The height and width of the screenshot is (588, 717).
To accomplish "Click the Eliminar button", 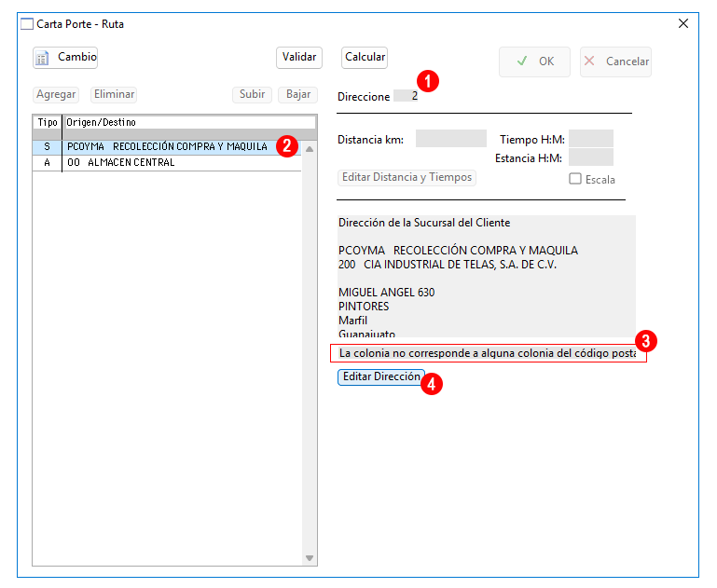I will tap(114, 94).
